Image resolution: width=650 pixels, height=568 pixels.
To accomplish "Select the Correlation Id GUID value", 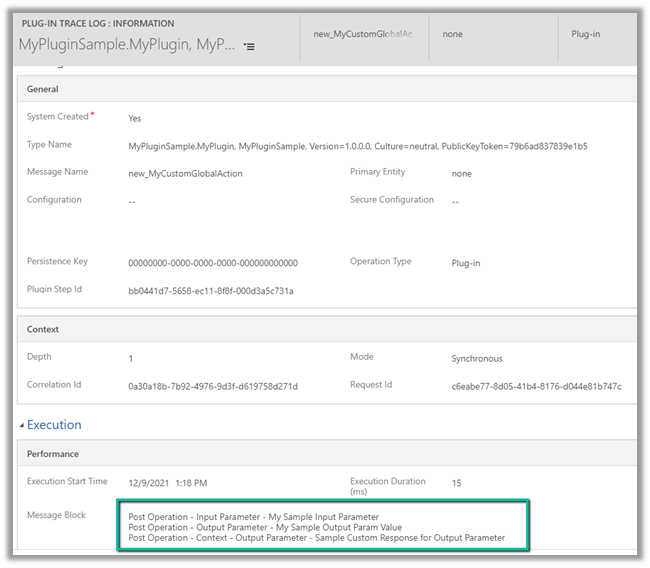I will (213, 386).
